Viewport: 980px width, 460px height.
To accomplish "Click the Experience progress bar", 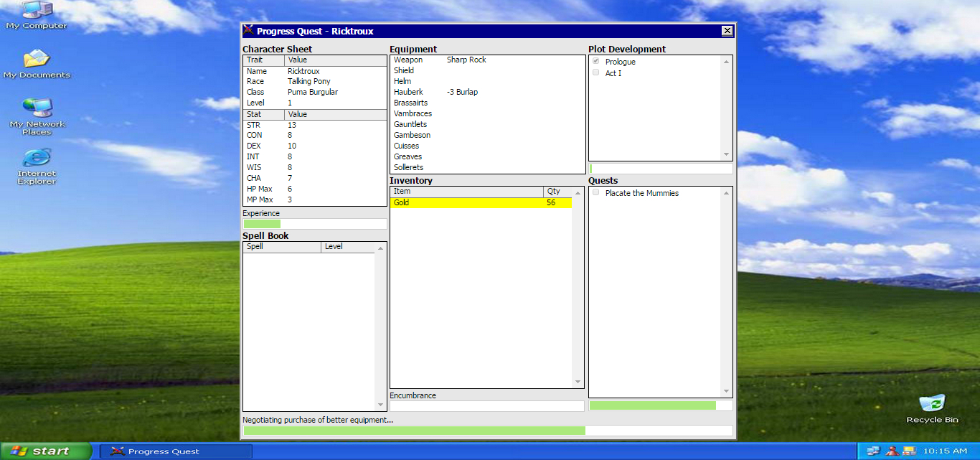I will coord(314,224).
